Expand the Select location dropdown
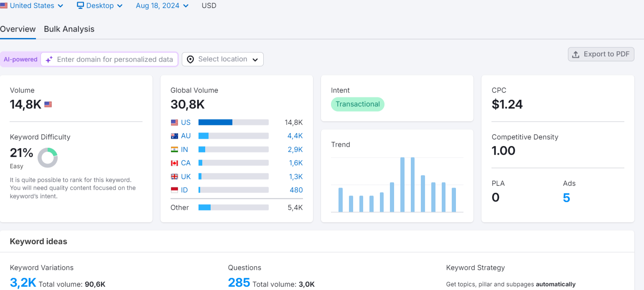Viewport: 644px width, 290px height. coord(223,59)
